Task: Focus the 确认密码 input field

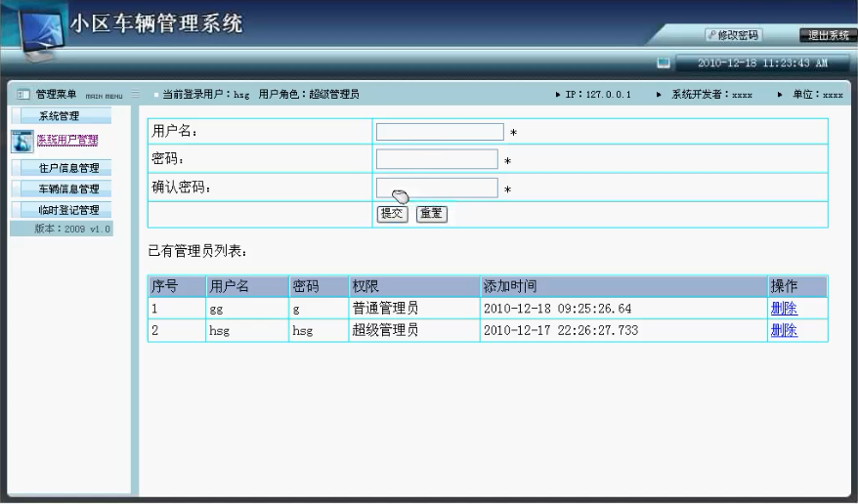Action: pos(437,188)
